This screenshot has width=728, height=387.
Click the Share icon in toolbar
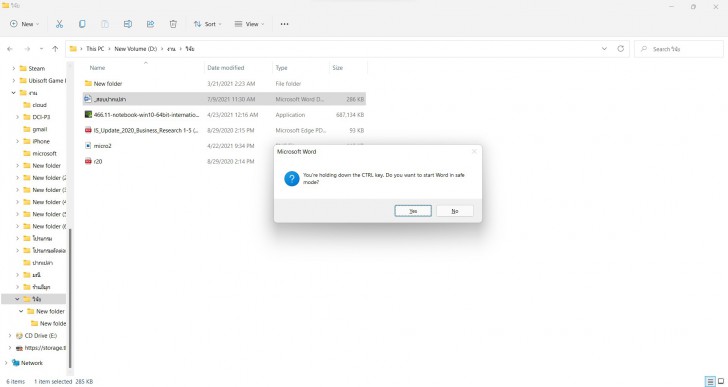coord(150,24)
